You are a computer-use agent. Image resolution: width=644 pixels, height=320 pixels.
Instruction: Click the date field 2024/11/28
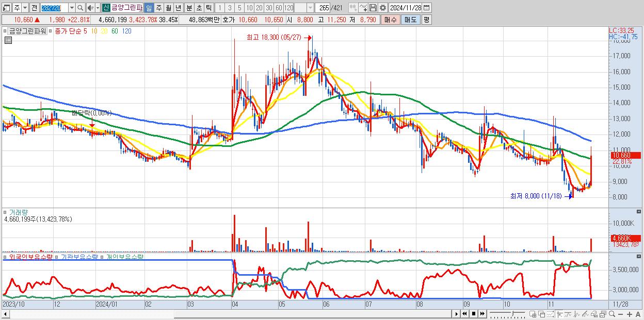[x=405, y=8]
